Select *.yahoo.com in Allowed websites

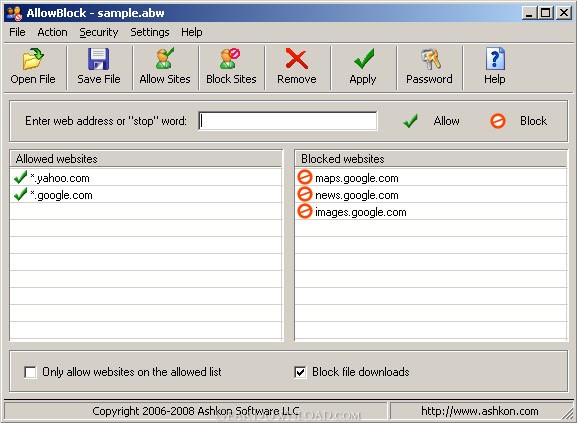[146, 178]
